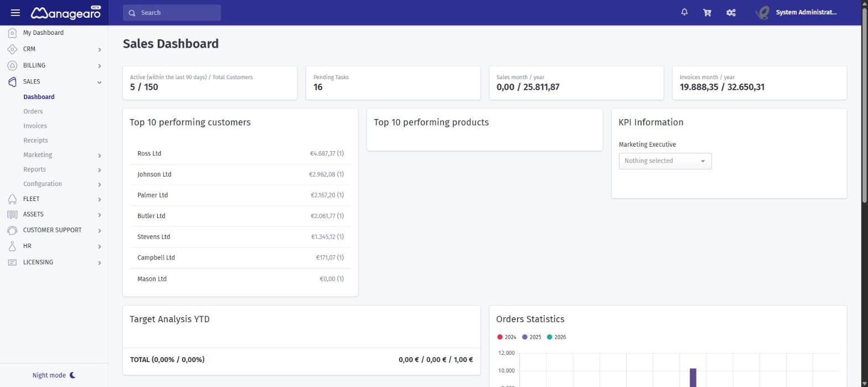The height and width of the screenshot is (387, 868).
Task: Click the HR sidebar icon
Action: (12, 246)
